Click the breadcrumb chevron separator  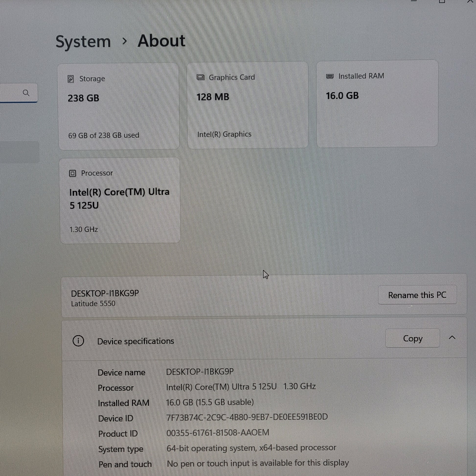(125, 41)
